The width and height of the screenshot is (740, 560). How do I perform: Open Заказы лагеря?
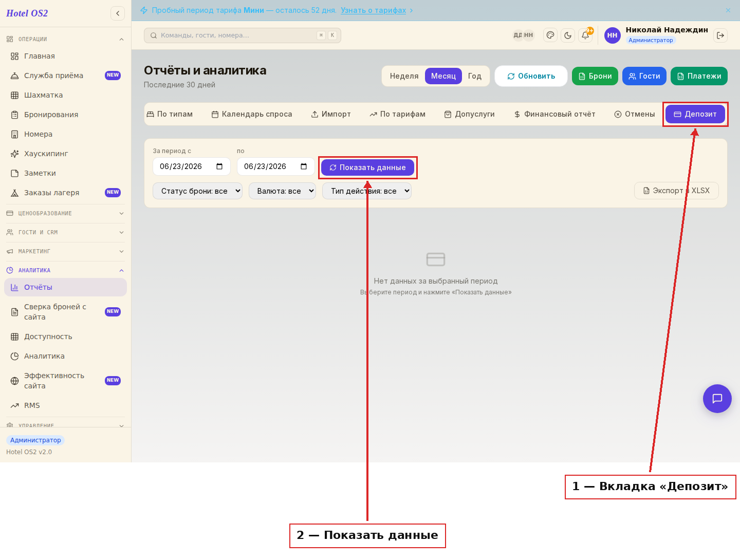(x=66, y=193)
